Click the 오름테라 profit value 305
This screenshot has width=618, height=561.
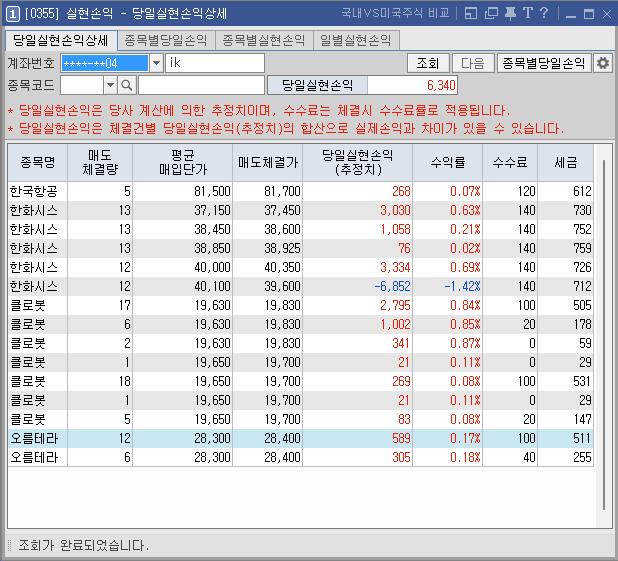(x=401, y=457)
